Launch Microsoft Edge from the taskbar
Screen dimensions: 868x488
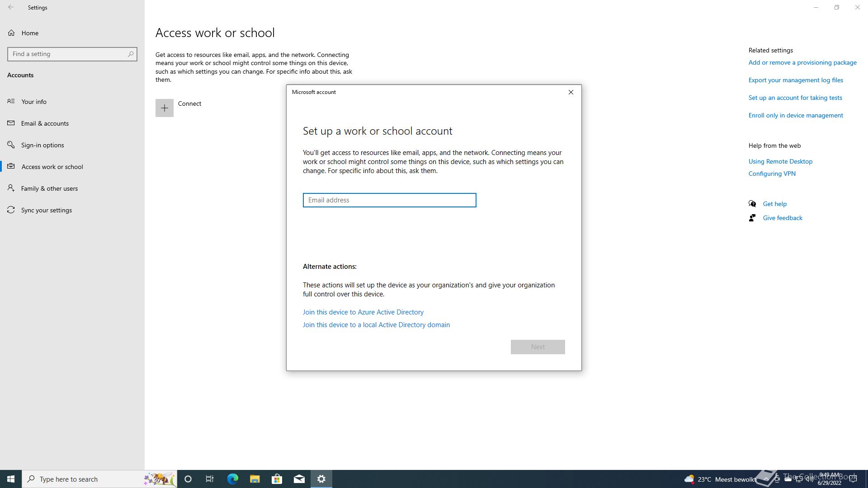pos(232,479)
